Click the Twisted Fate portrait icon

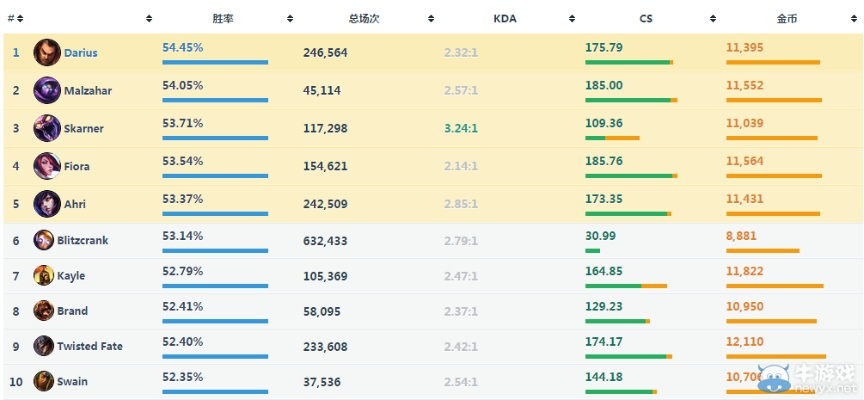[x=44, y=346]
